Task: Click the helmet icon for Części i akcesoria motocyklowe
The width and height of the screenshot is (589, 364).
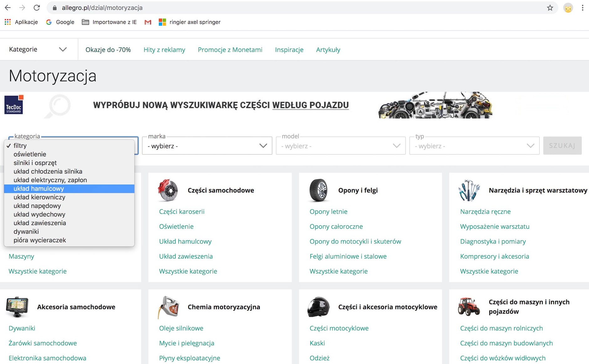Action: point(319,307)
